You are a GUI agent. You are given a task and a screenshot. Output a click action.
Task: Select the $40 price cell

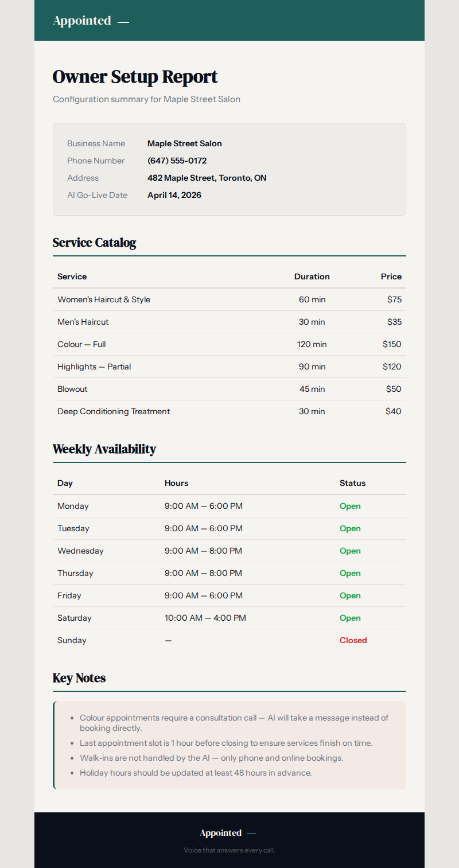[x=394, y=411]
